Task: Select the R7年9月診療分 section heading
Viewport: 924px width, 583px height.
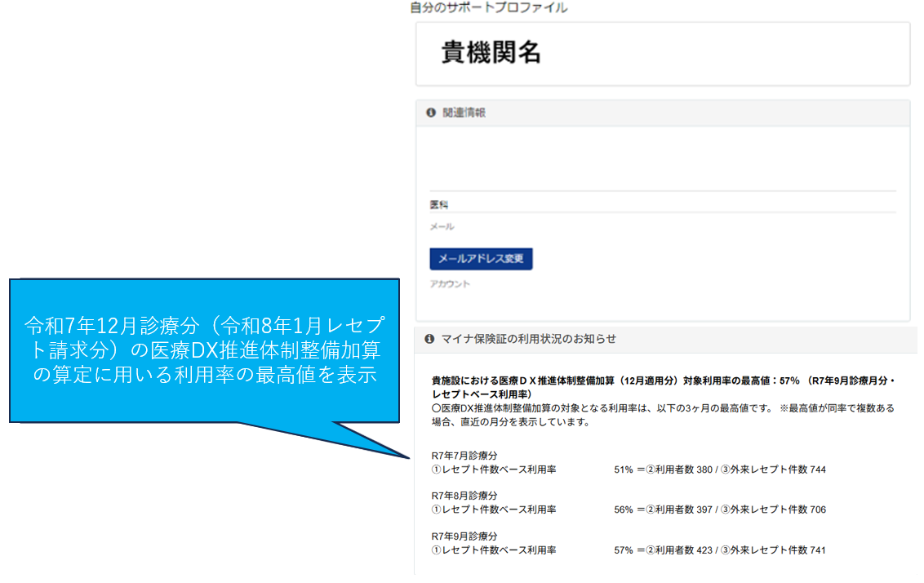Action: click(x=464, y=536)
